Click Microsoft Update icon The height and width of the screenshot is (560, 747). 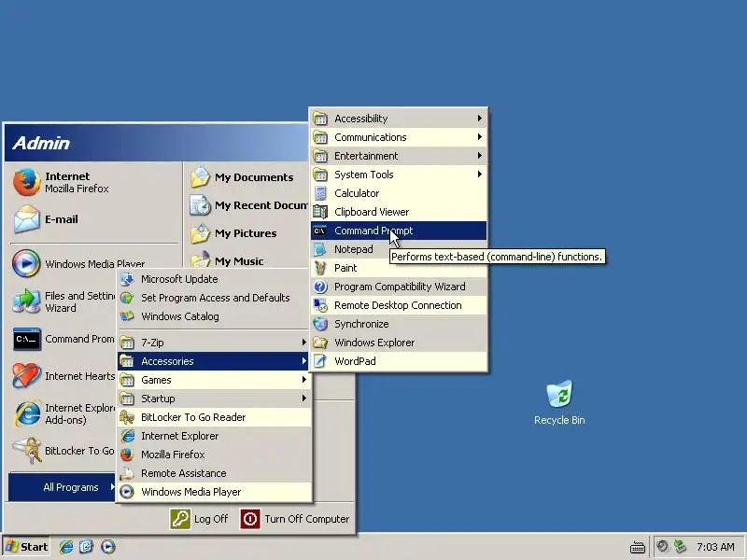click(127, 279)
